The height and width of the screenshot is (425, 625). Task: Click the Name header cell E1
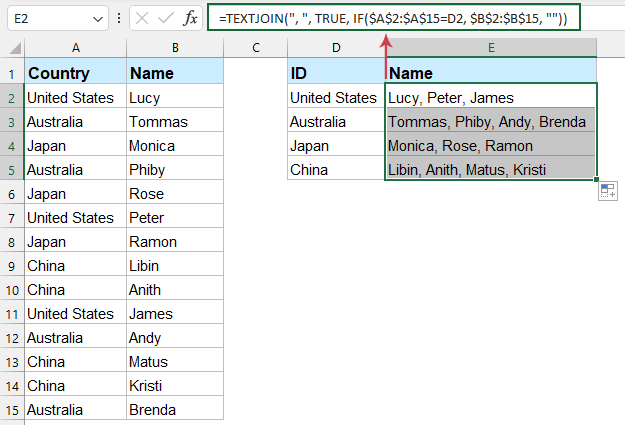click(x=491, y=71)
